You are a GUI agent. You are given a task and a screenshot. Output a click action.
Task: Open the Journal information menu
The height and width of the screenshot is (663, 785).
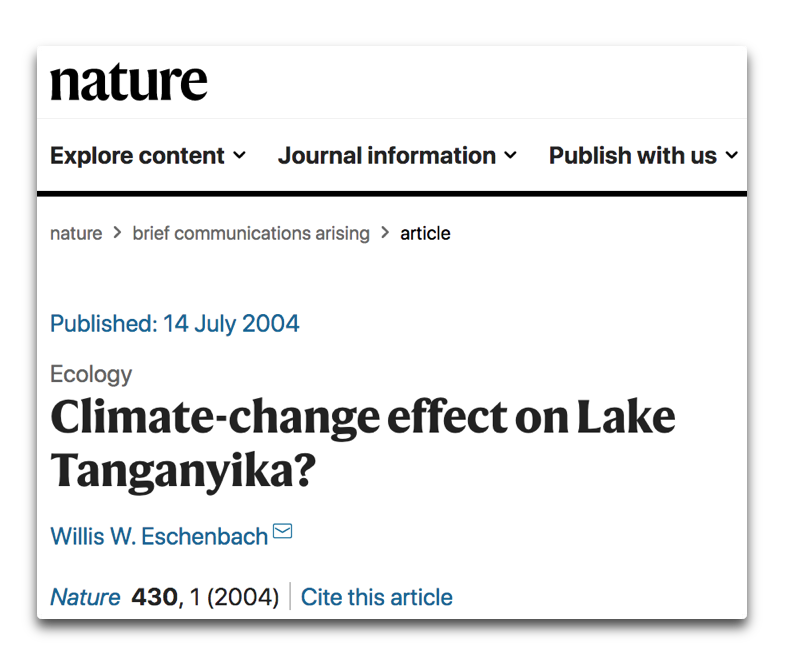pyautogui.click(x=387, y=156)
